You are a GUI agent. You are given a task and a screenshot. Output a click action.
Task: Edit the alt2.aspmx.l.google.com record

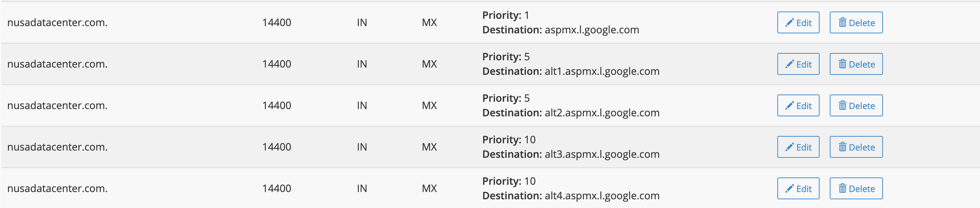(798, 106)
